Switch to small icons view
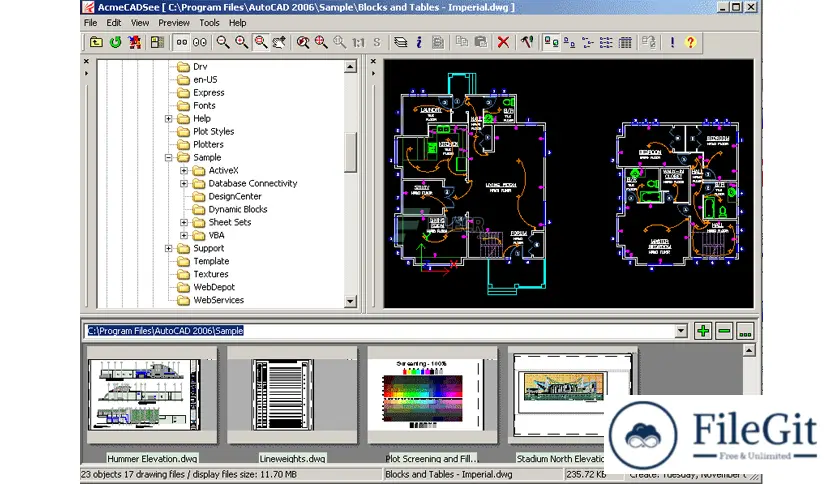The height and width of the screenshot is (484, 836). [x=569, y=42]
